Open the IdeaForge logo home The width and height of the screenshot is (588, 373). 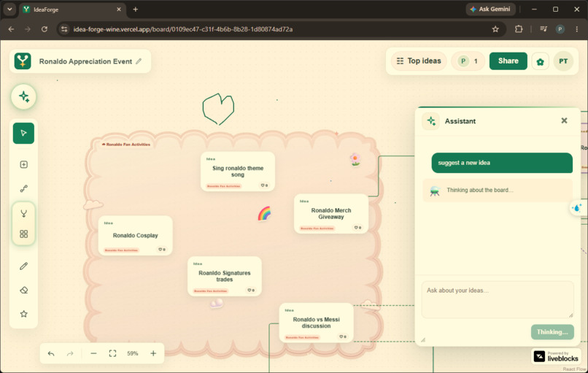point(23,61)
